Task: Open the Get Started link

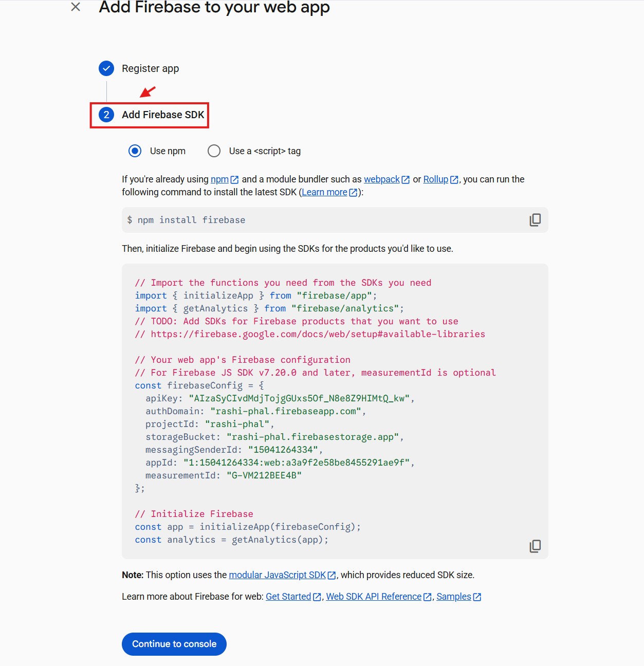Action: pyautogui.click(x=288, y=597)
